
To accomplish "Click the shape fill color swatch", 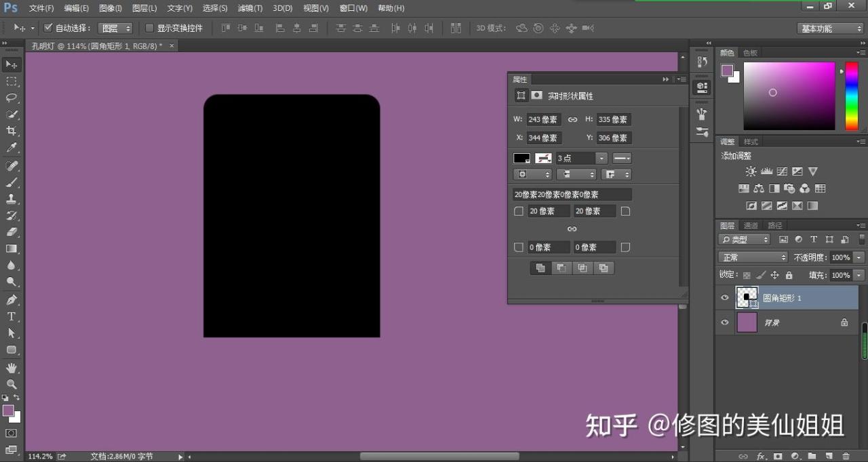I will 521,158.
